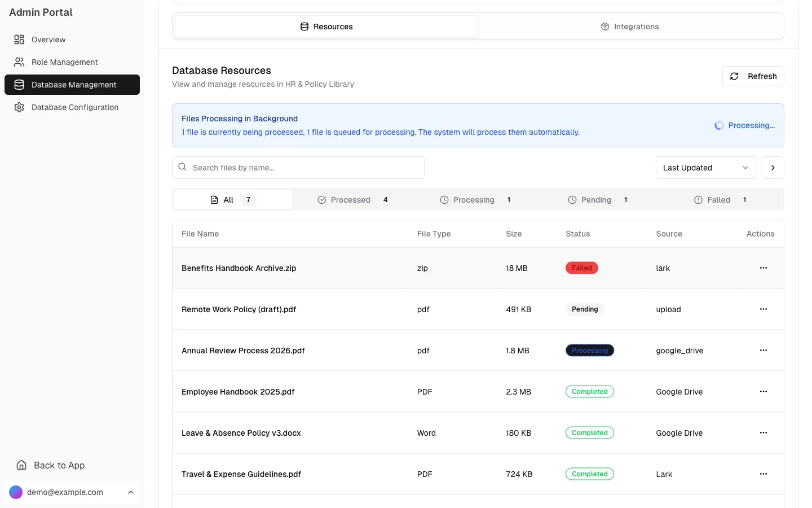Go to Role Management
Viewport: 812px width, 508px height.
[x=72, y=62]
